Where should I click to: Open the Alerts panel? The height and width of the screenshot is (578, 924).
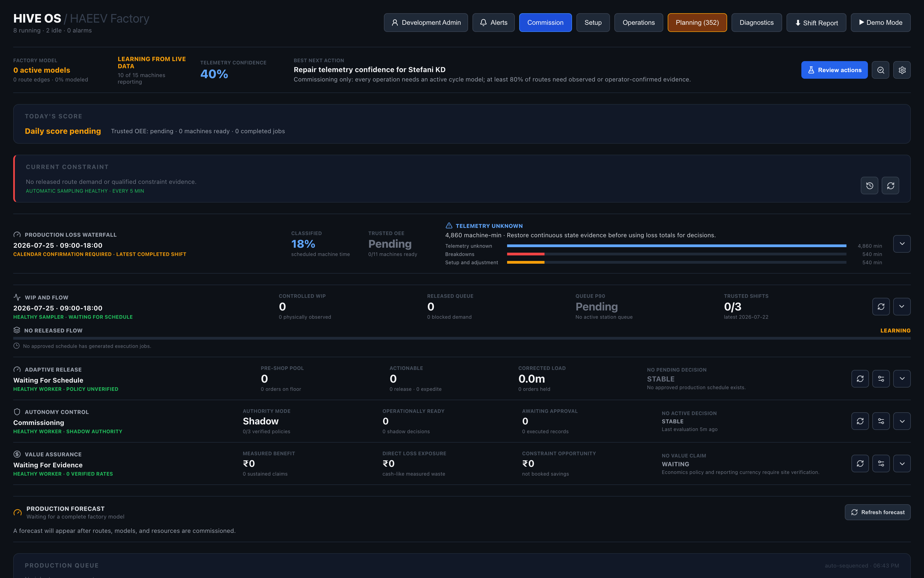493,23
